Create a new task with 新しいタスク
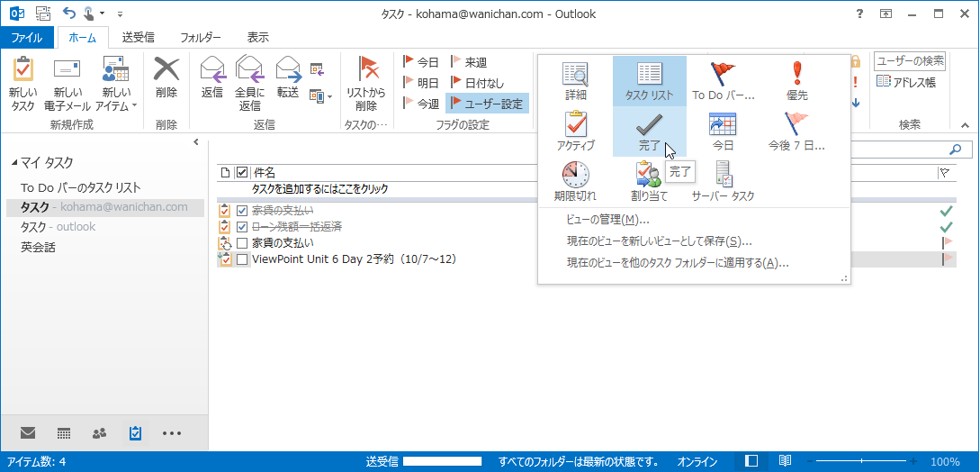980x472 pixels. click(23, 84)
